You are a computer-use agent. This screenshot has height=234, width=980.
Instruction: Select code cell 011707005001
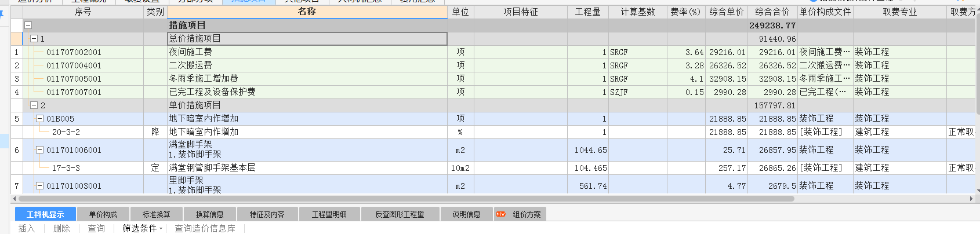pyautogui.click(x=83, y=79)
